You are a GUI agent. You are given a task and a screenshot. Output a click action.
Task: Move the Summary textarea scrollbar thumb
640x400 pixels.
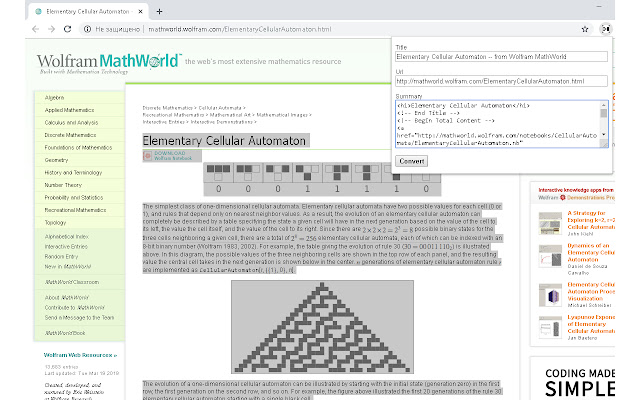604,113
